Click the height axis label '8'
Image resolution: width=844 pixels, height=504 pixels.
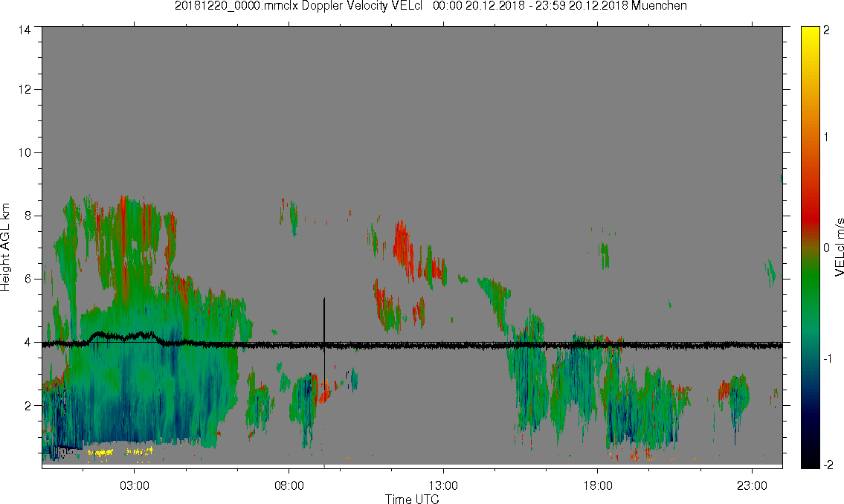pyautogui.click(x=28, y=216)
